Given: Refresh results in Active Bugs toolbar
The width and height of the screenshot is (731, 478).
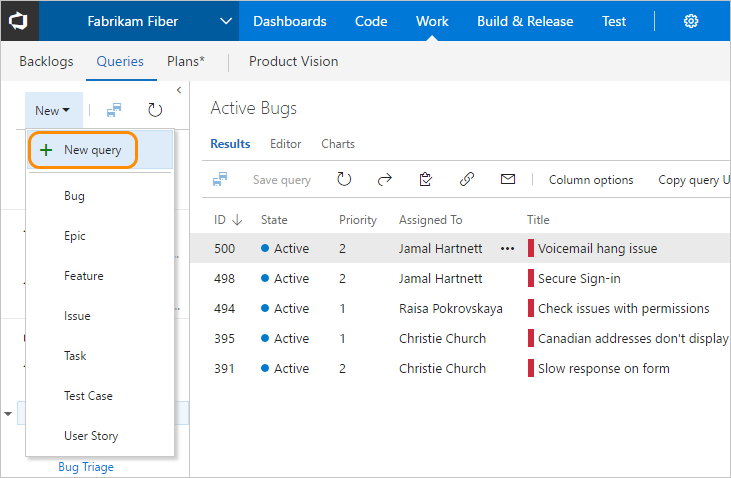Looking at the screenshot, I should [344, 180].
